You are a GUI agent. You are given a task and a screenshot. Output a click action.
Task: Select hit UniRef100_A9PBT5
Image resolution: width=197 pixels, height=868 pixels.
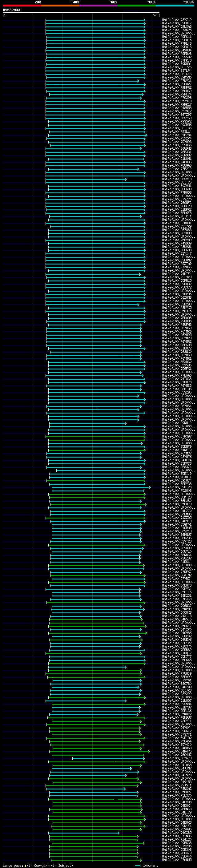[177, 40]
